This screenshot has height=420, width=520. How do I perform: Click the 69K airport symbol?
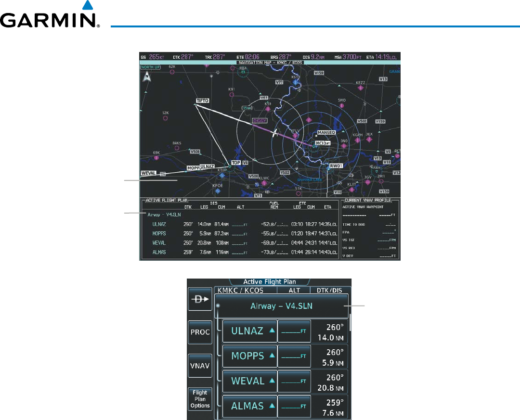pos(156,158)
